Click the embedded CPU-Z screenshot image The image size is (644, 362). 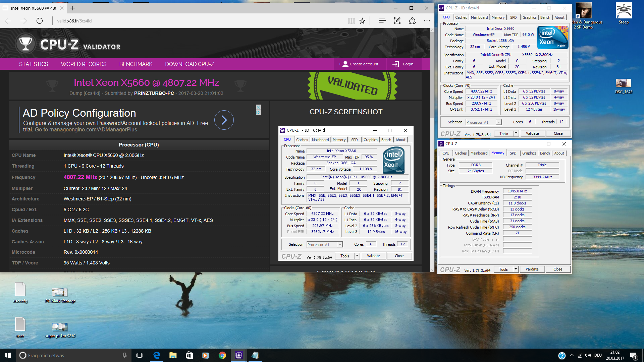click(346, 193)
